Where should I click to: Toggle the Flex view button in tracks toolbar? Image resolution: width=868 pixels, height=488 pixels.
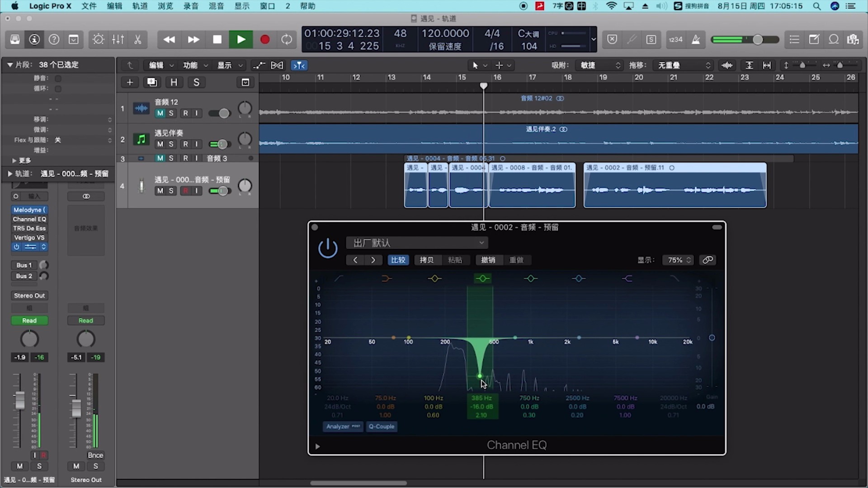(277, 66)
